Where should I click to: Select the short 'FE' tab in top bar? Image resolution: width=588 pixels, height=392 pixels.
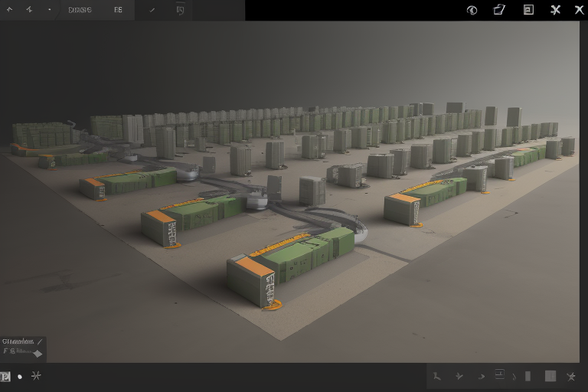[x=118, y=10]
